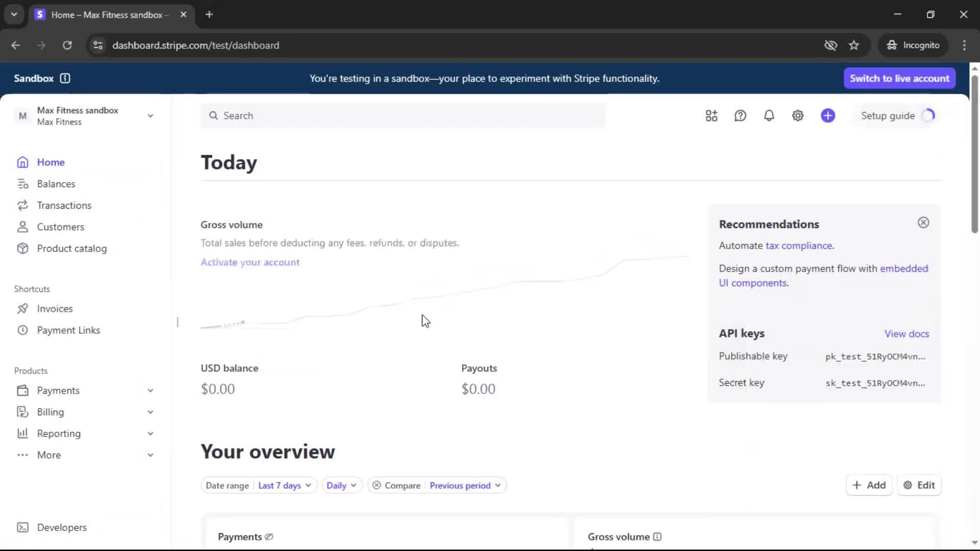The height and width of the screenshot is (551, 980).
Task: Click View docs for API keys
Action: click(906, 334)
